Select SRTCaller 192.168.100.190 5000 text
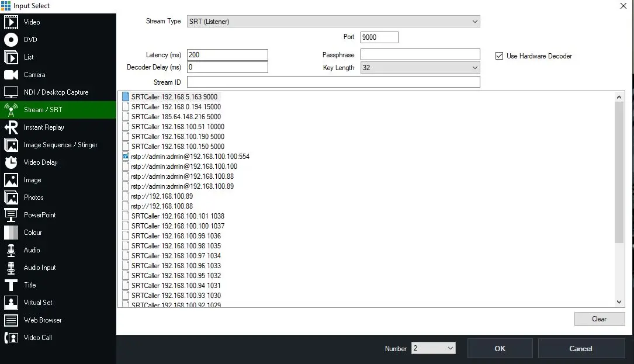The image size is (634, 364). point(178,137)
